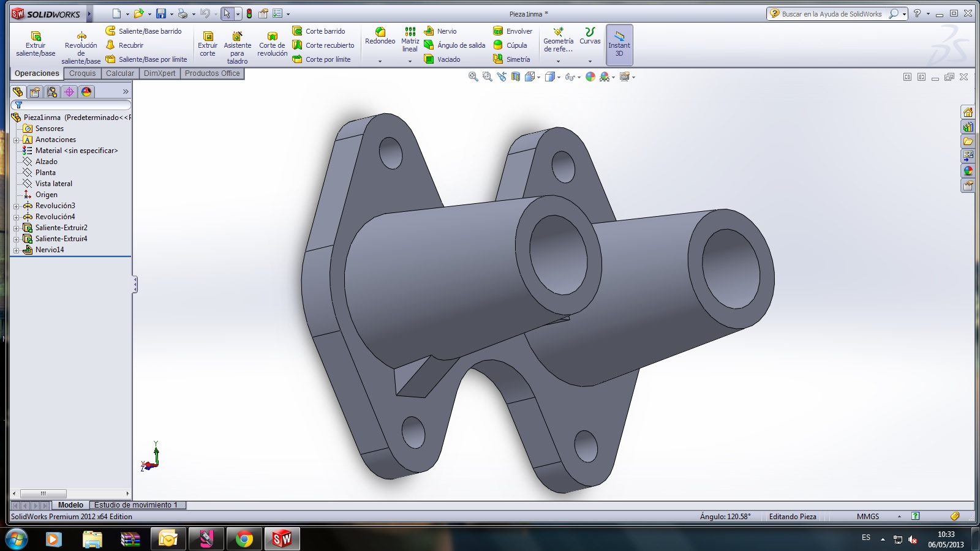Screen dimensions: 980x551
Task: Switch to Estudio de movimiento 1 tab
Action: click(136, 505)
